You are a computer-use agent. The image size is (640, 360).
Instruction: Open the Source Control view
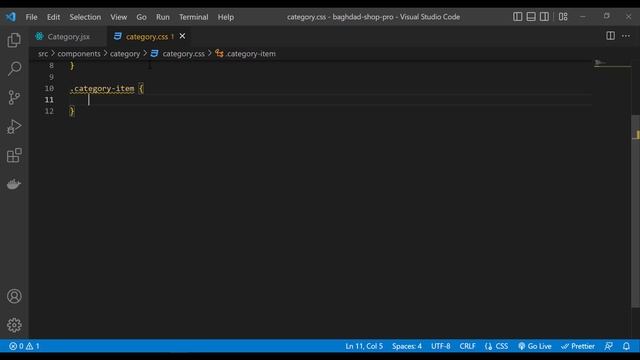[14, 98]
